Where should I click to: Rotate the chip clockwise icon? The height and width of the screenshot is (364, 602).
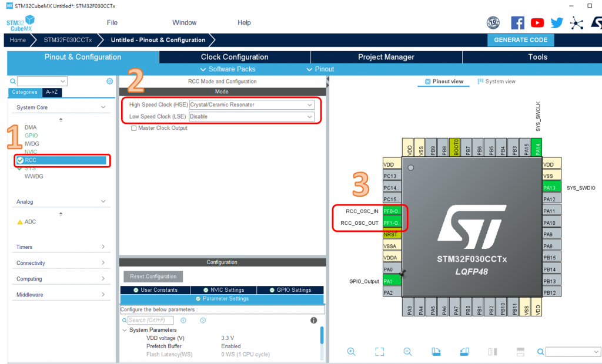pos(436,352)
